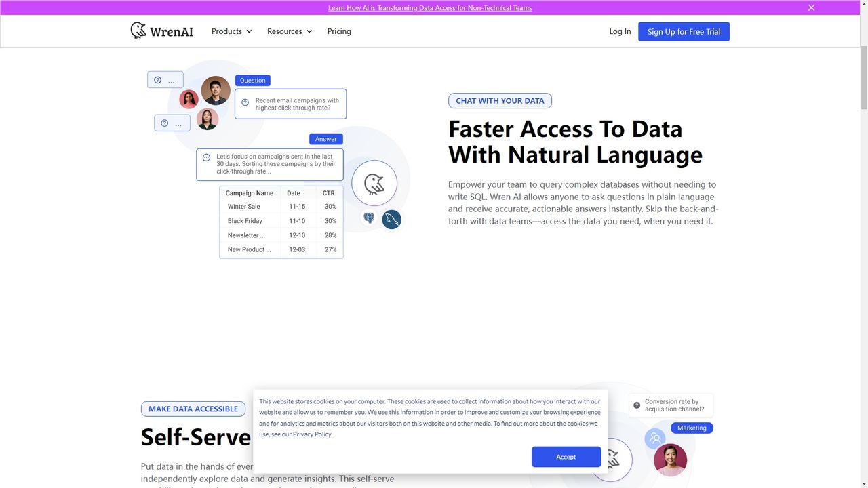Select the Winter Sale table row
This screenshot has height=488, width=868.
click(x=281, y=207)
